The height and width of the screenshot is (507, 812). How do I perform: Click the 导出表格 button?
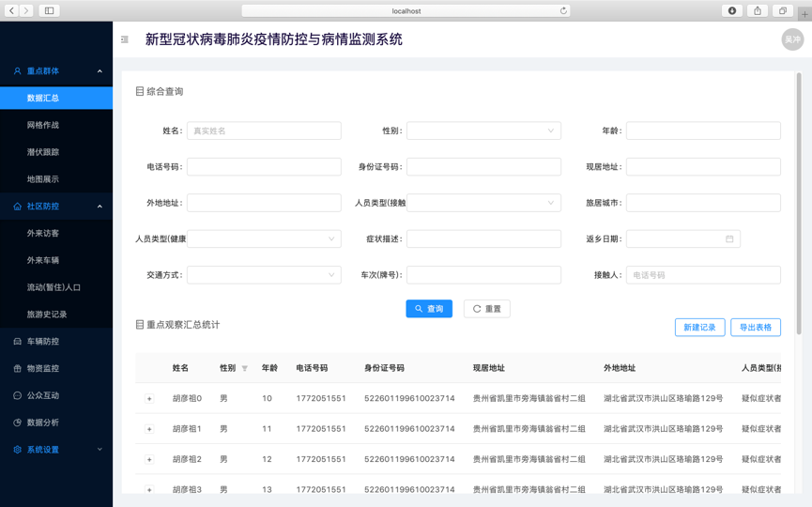[756, 328]
